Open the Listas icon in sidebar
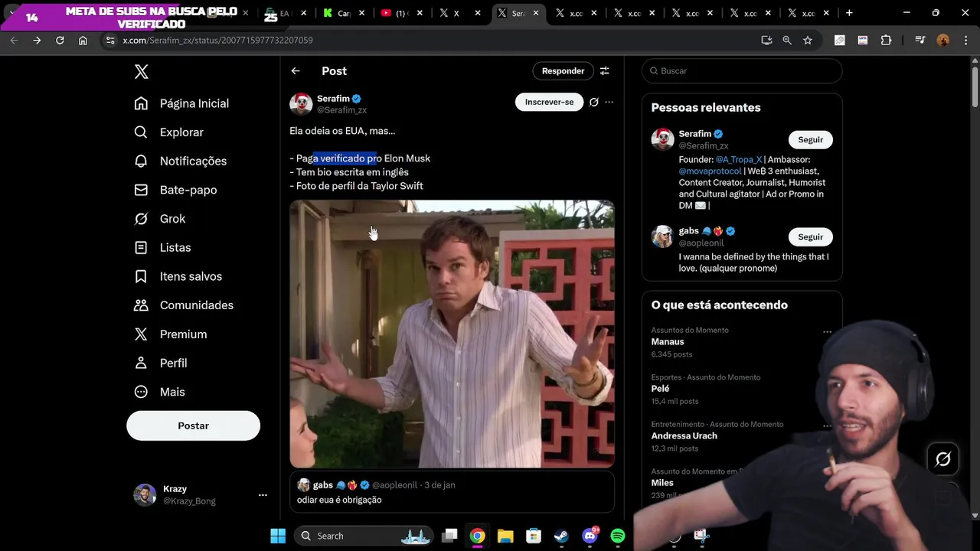The image size is (980, 551). 141,247
